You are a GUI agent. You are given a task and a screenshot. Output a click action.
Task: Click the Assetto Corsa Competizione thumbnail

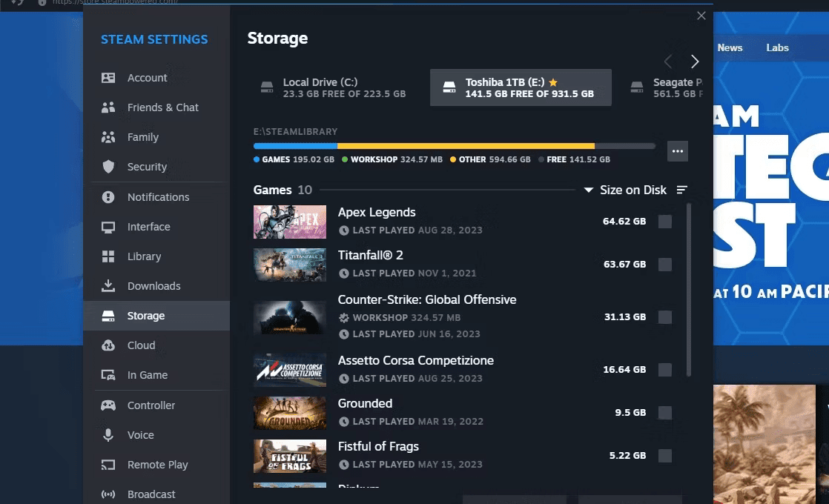coord(290,370)
